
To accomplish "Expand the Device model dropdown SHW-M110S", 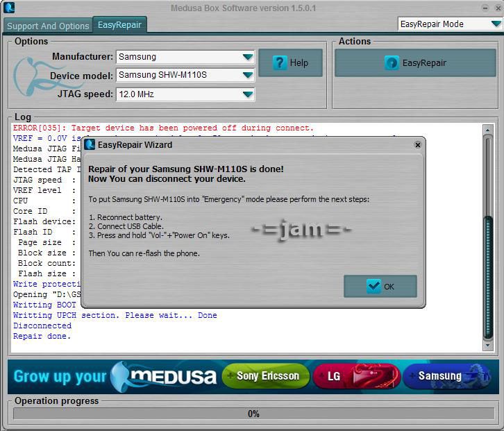I will click(x=185, y=75).
